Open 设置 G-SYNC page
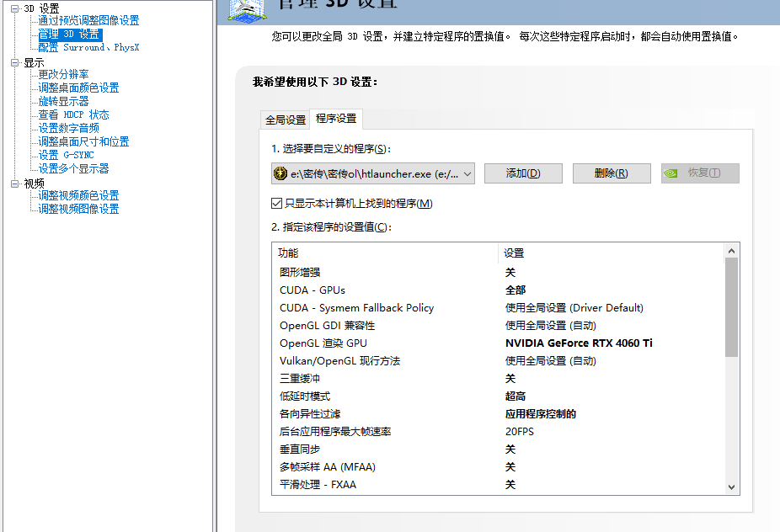The height and width of the screenshot is (532, 780). point(67,155)
